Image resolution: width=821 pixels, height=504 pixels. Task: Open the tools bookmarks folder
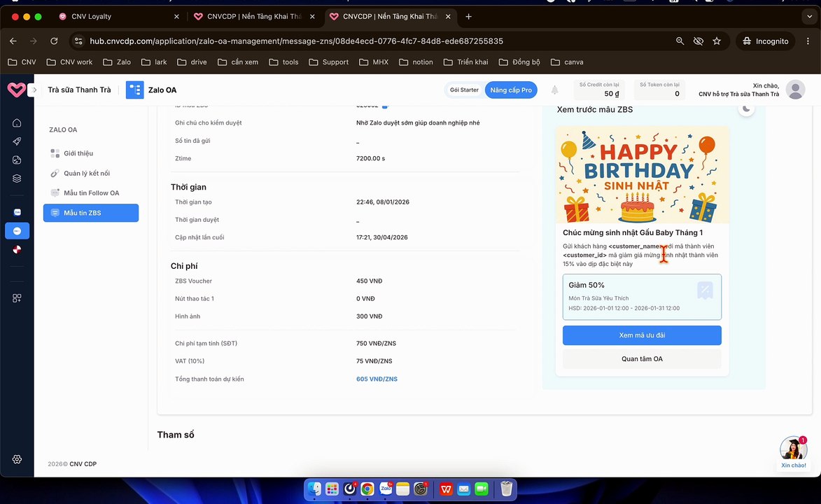tap(283, 62)
